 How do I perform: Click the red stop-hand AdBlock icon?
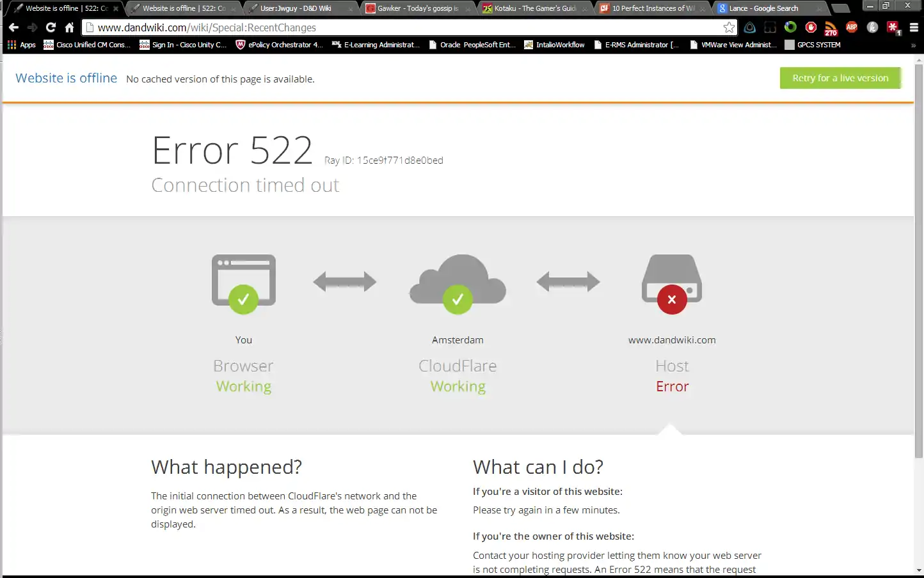click(x=811, y=27)
